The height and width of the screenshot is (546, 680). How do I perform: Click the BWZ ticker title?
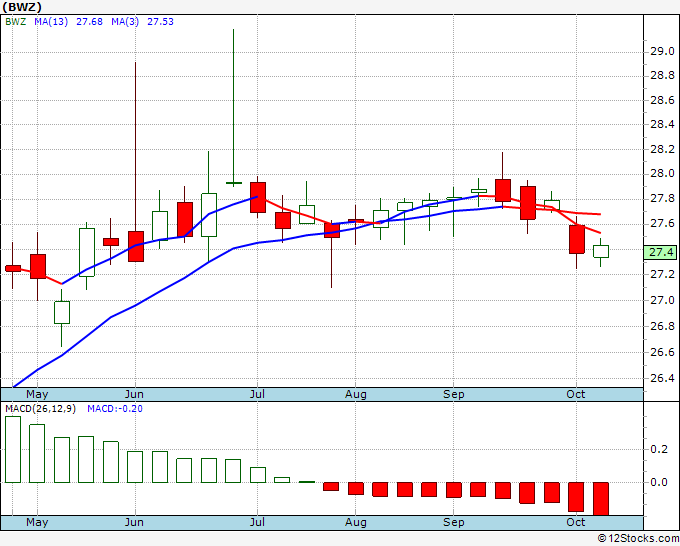[23, 7]
